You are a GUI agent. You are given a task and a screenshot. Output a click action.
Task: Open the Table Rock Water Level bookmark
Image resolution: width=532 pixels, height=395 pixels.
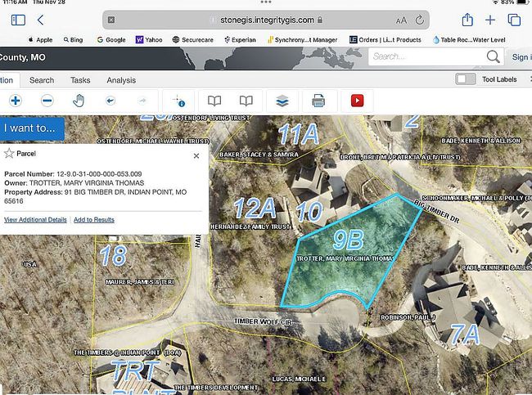[469, 40]
